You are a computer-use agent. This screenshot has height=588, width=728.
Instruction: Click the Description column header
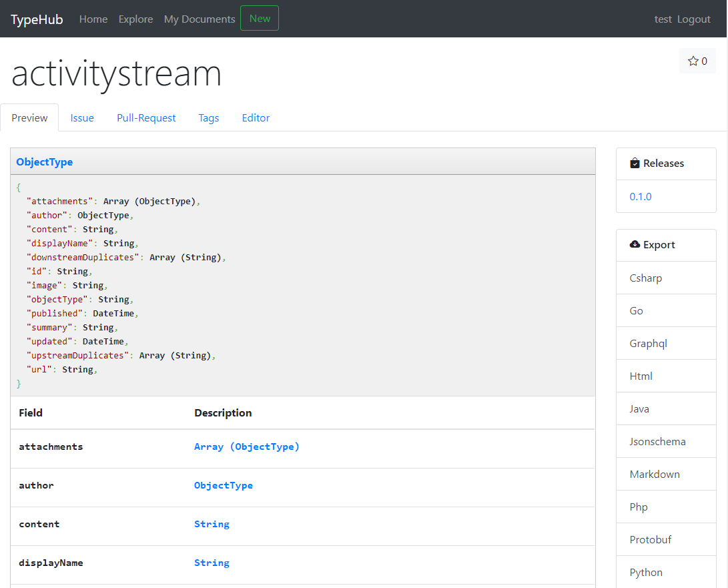coord(223,413)
